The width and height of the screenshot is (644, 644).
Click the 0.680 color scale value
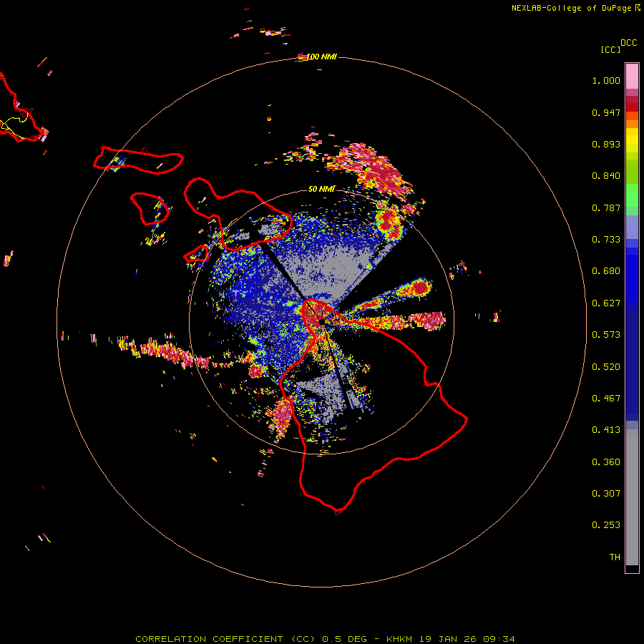pos(606,271)
